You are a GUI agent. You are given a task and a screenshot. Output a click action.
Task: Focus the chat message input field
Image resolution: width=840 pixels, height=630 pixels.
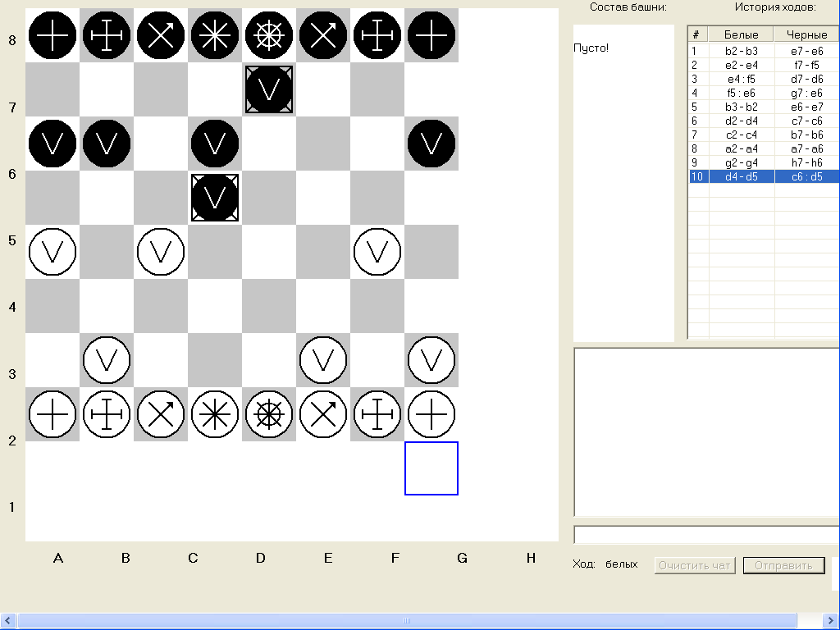tap(706, 535)
